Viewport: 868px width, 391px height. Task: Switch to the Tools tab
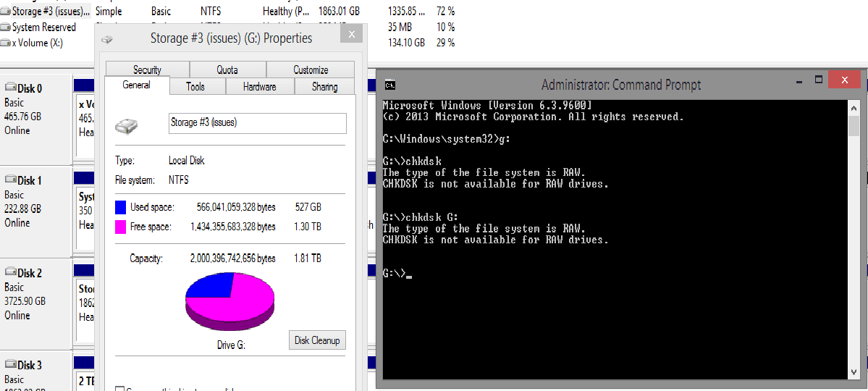pyautogui.click(x=195, y=87)
